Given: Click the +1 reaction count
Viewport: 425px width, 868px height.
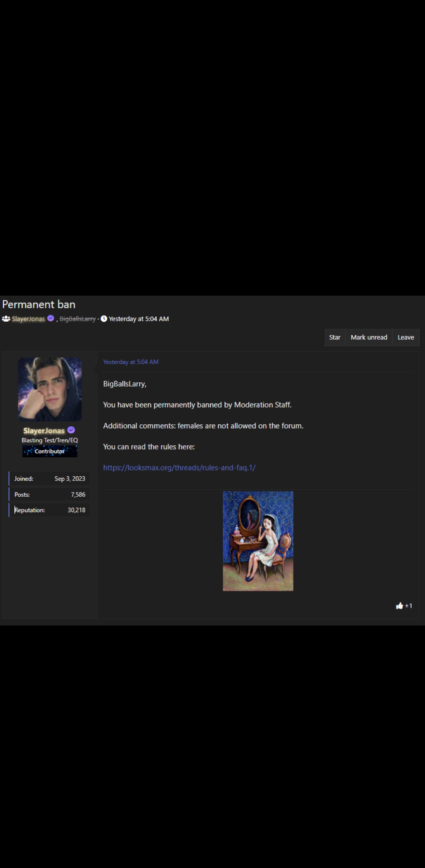Looking at the screenshot, I should click(408, 606).
